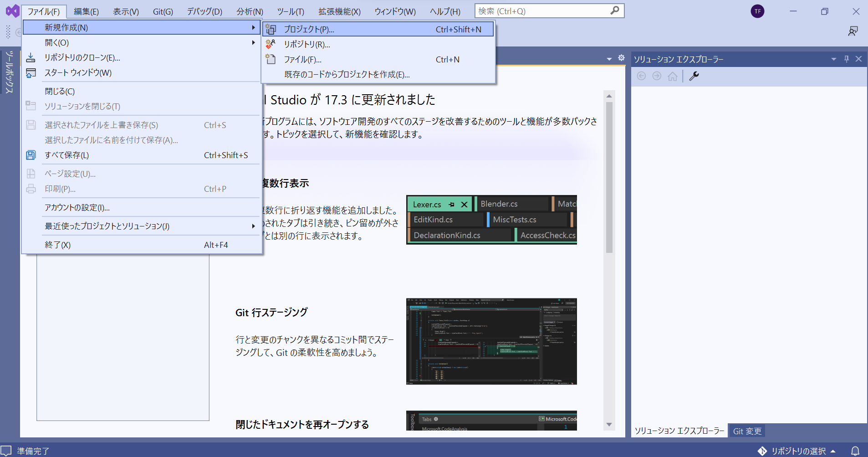Choose 終了(X) to exit
This screenshot has height=457, width=868.
pyautogui.click(x=142, y=245)
